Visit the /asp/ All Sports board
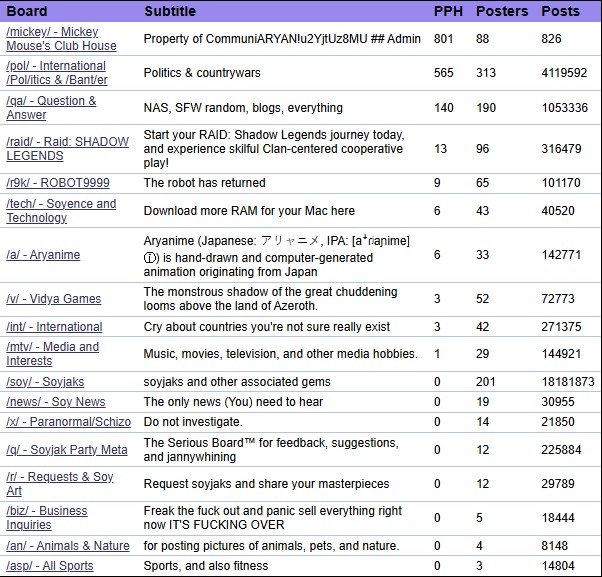The image size is (602, 577). (50, 565)
